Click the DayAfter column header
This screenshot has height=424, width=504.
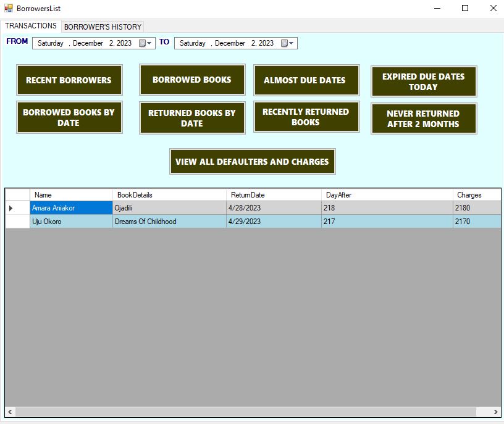pos(387,195)
